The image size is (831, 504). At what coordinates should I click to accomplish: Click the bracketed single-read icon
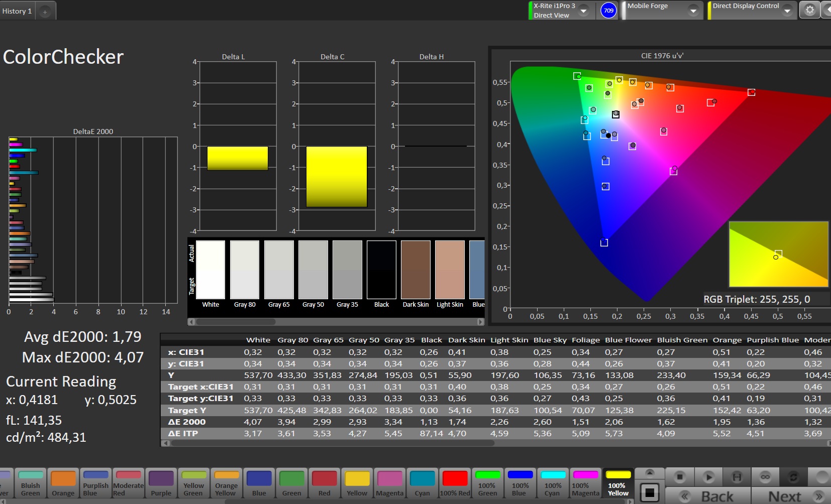[737, 477]
